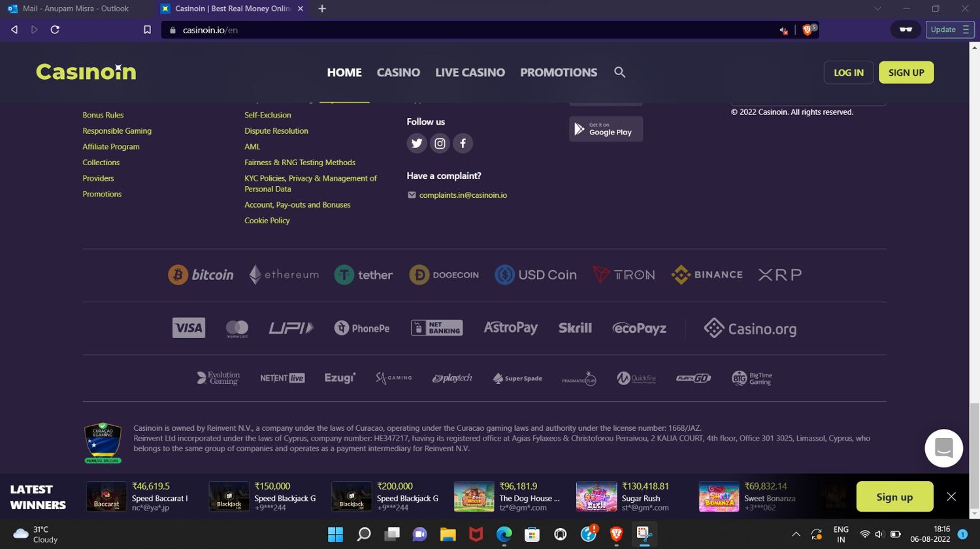Click the Brave Shields lion icon
980x549 pixels.
click(x=808, y=30)
